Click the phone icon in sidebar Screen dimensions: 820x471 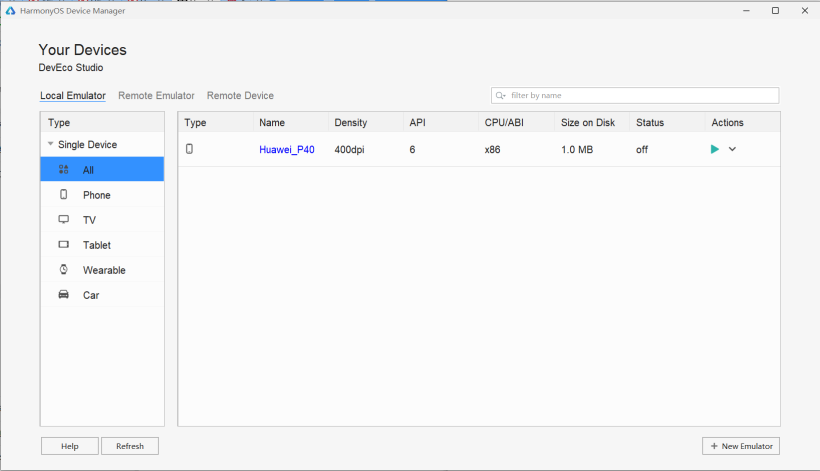click(x=63, y=194)
